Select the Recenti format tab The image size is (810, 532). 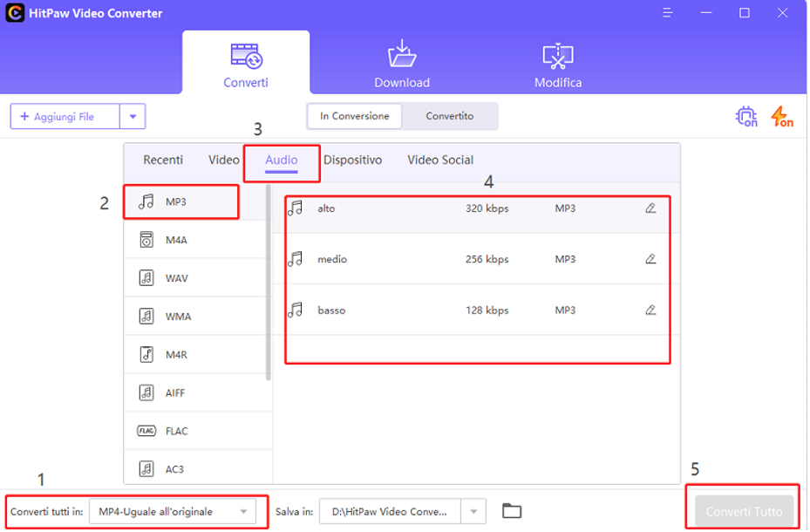(163, 160)
